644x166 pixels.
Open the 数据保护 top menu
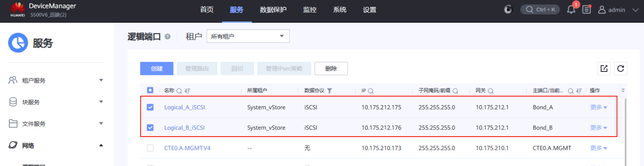point(273,10)
